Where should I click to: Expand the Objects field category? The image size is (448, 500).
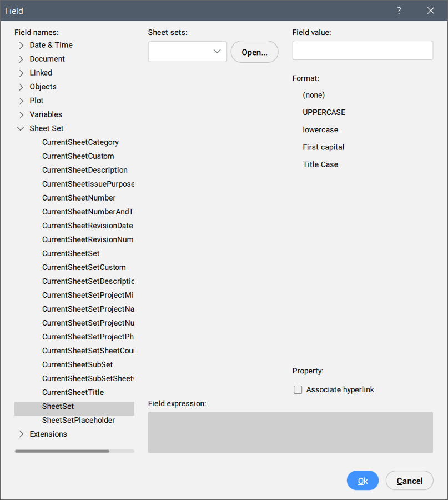21,87
